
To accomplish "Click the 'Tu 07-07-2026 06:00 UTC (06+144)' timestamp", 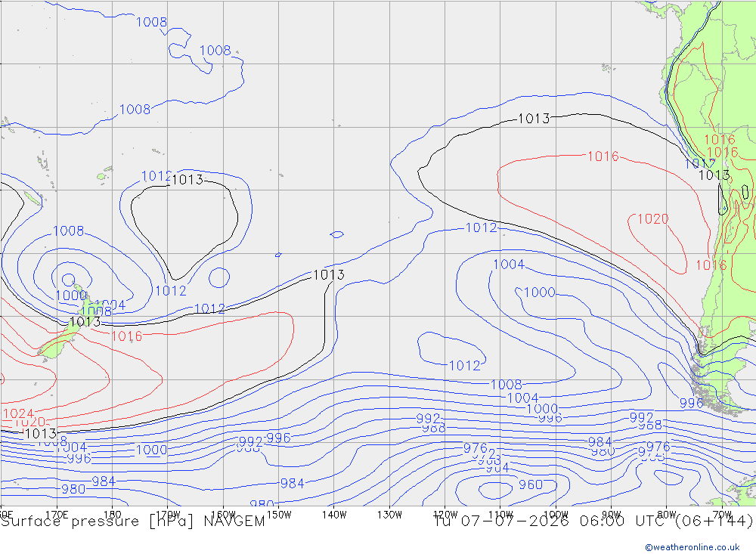I will click(x=593, y=522).
